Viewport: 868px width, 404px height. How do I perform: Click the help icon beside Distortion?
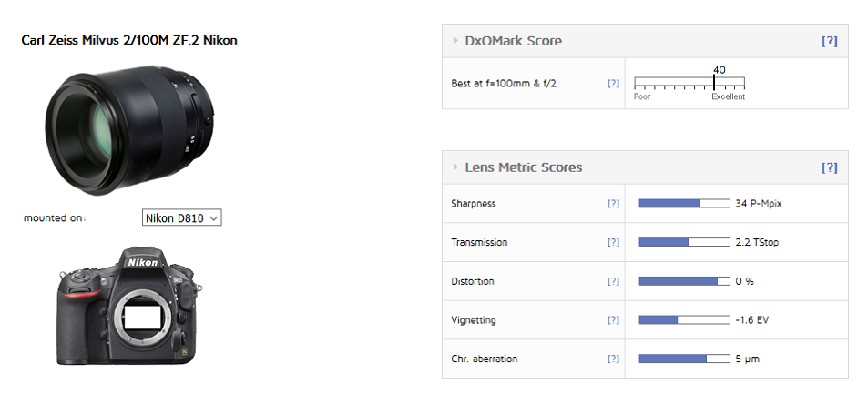pos(613,282)
